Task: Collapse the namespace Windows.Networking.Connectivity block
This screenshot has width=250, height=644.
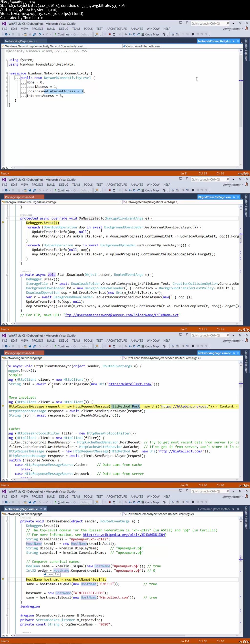Action: 7,73
